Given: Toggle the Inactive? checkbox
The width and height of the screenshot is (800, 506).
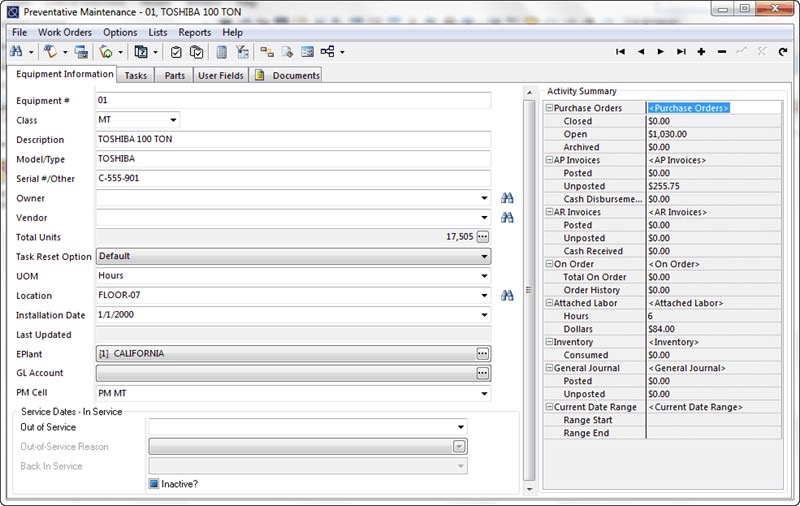Looking at the screenshot, I should click(154, 484).
